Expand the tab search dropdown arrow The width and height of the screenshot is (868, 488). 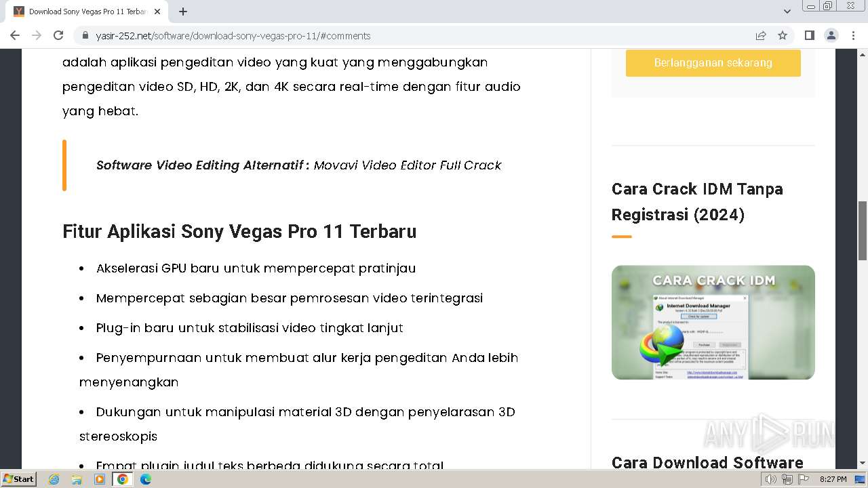pos(787,12)
